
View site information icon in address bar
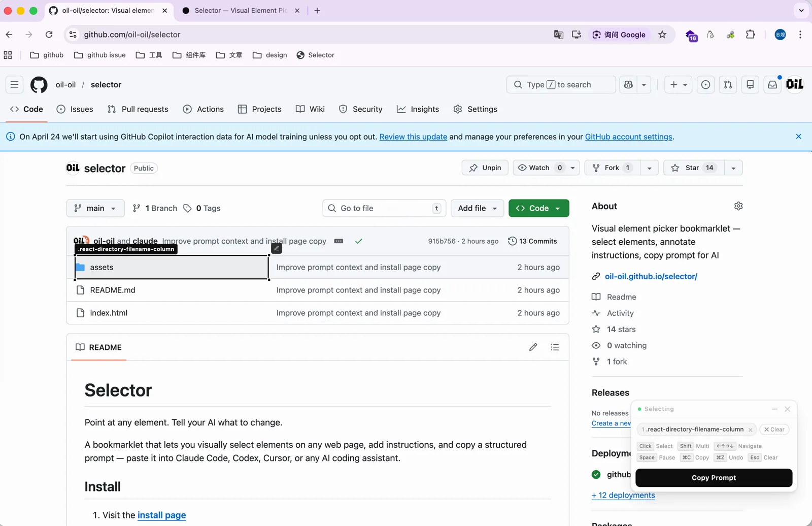[x=73, y=35]
